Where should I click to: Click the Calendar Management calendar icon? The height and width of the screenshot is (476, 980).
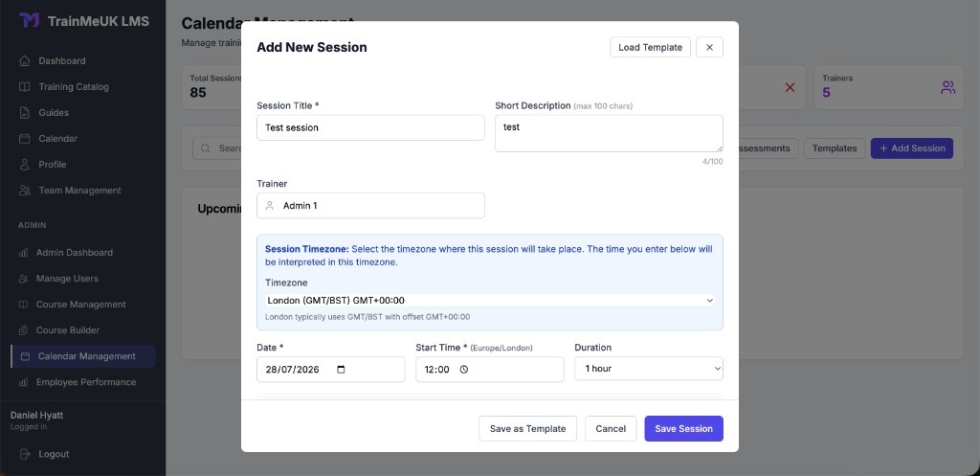pyautogui.click(x=26, y=356)
